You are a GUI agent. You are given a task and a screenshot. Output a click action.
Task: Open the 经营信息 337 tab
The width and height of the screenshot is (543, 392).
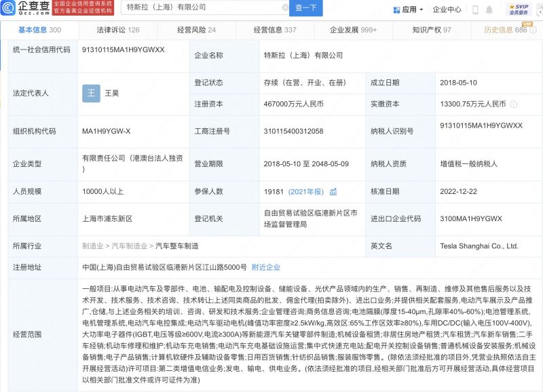click(275, 30)
